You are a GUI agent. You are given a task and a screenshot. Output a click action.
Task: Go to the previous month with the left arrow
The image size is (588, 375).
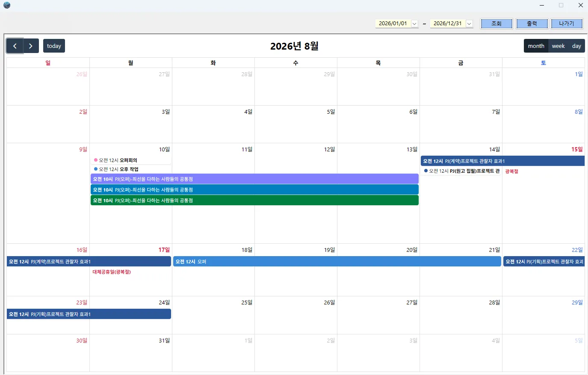tap(15, 46)
